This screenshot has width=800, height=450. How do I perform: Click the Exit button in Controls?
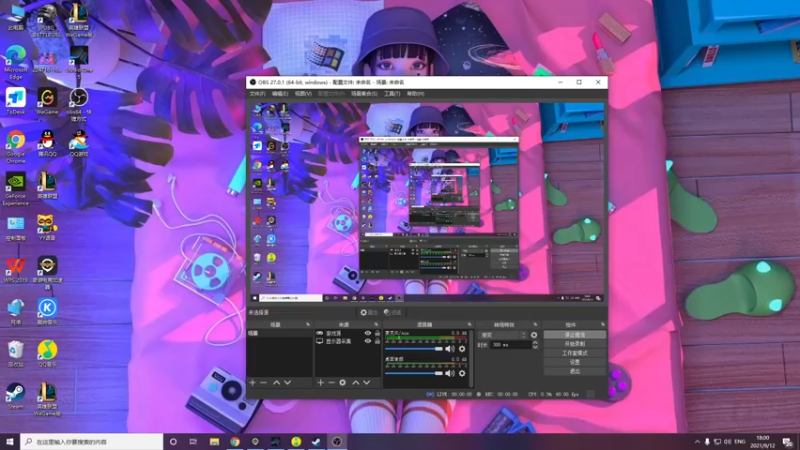click(x=574, y=371)
